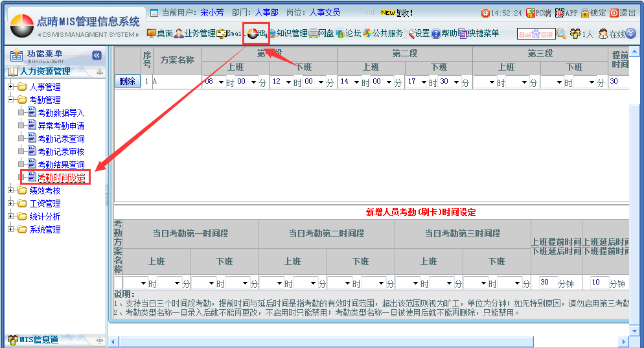Open second segment end minute dropdown showing 30
The width and height of the screenshot is (644, 348).
(453, 82)
